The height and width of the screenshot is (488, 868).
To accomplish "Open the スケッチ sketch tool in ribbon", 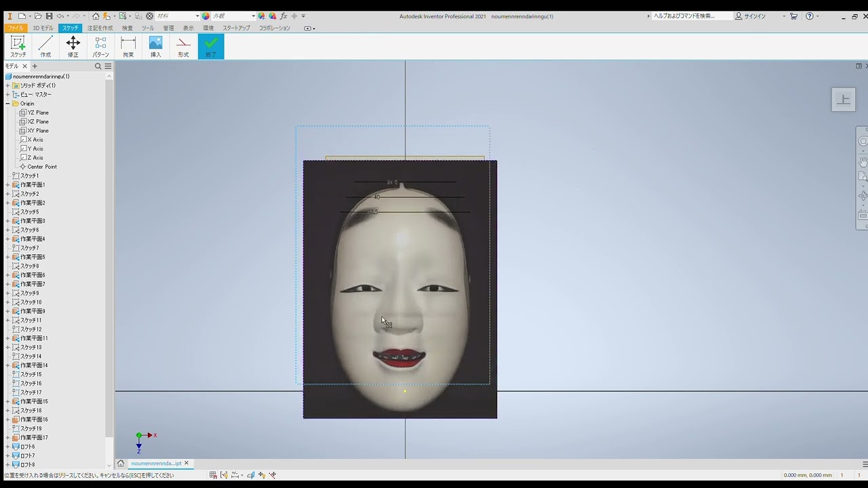I will coord(18,46).
